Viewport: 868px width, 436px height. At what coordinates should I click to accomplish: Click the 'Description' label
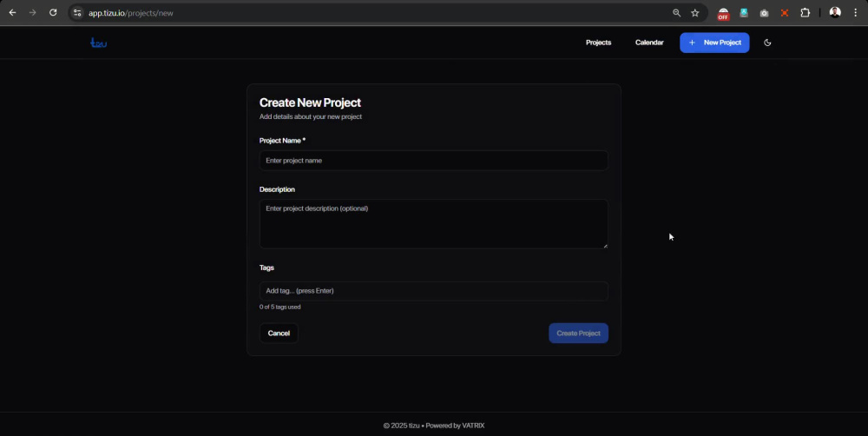[x=277, y=189]
